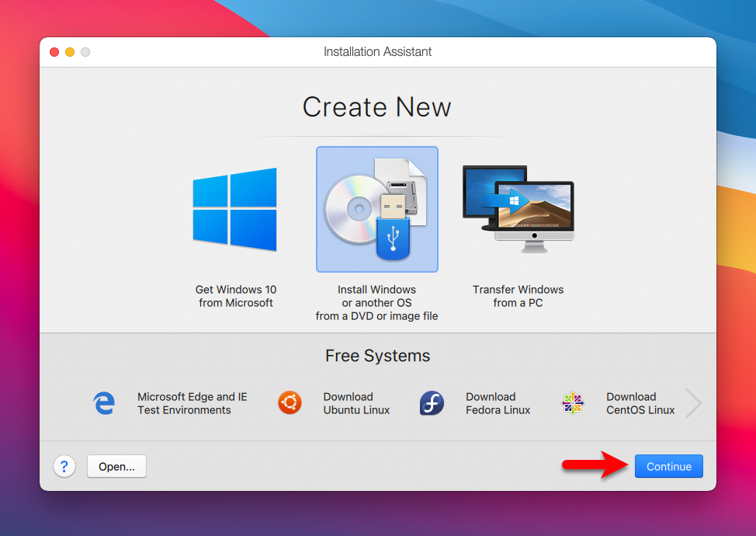Image resolution: width=756 pixels, height=536 pixels.
Task: Click the CentOS Linux logo icon
Action: [573, 403]
